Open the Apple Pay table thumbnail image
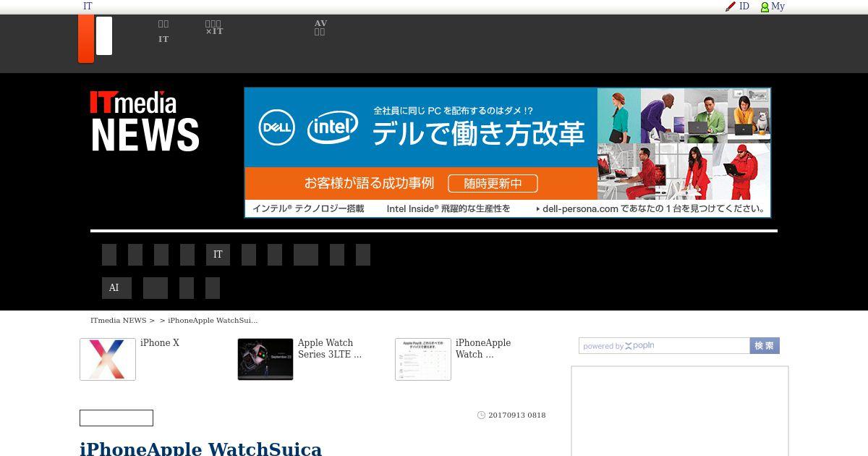The width and height of the screenshot is (868, 456). tap(423, 359)
